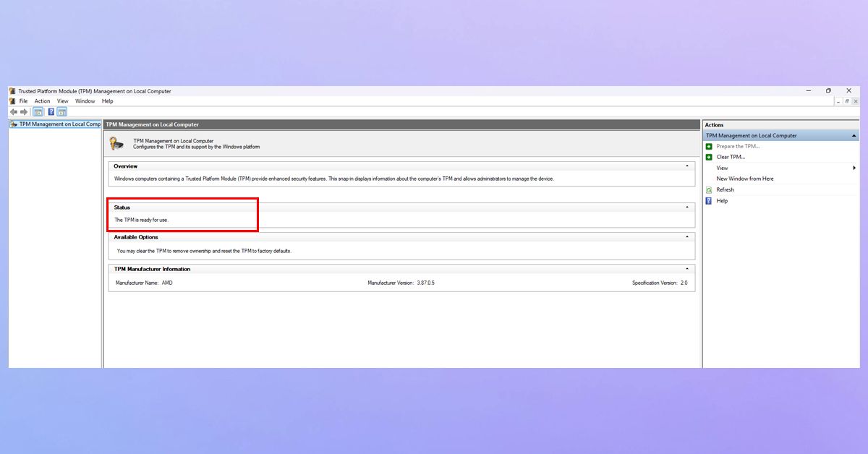Open the Window menu

tap(85, 101)
